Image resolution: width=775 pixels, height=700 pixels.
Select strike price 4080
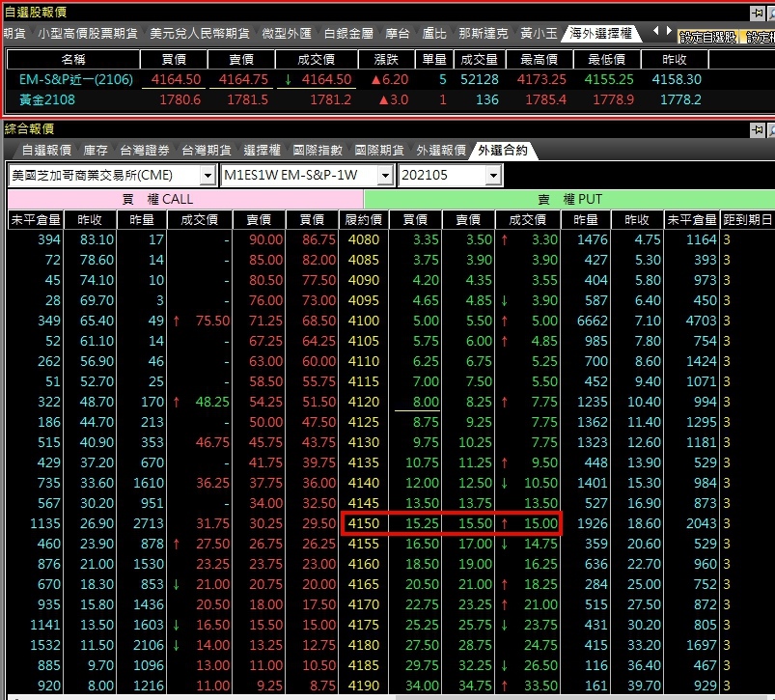pyautogui.click(x=363, y=239)
